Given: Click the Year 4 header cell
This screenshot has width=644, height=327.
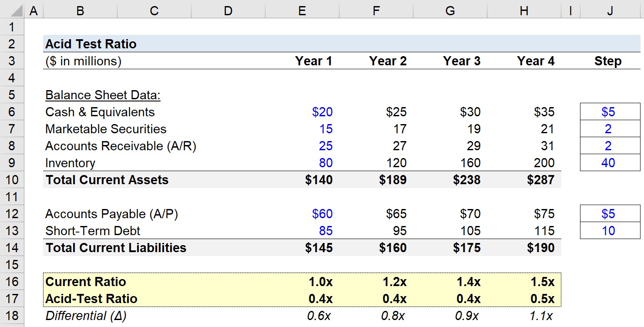Looking at the screenshot, I should pos(536,61).
